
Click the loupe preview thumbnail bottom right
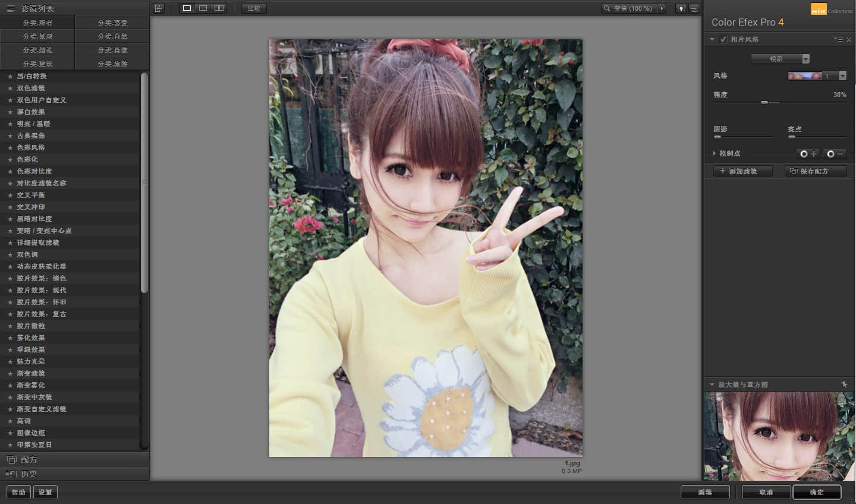pyautogui.click(x=778, y=437)
